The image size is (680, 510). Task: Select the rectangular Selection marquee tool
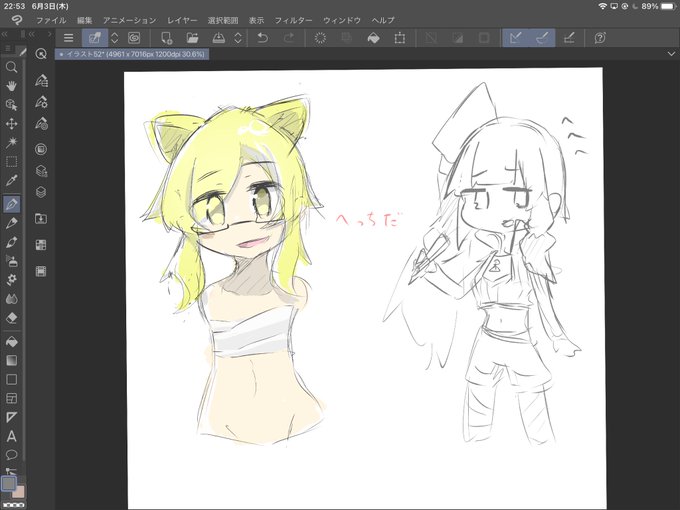click(x=12, y=162)
